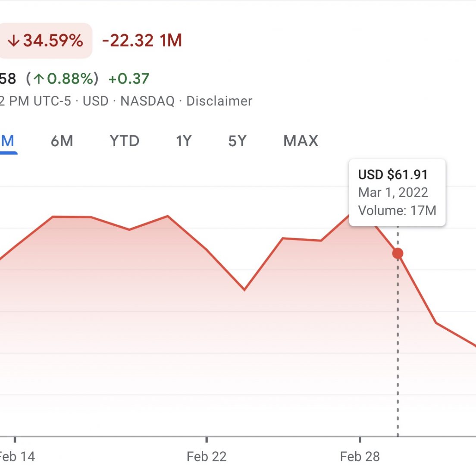Click the USD $61.91 tooltip
476x476 pixels.
coord(398,192)
